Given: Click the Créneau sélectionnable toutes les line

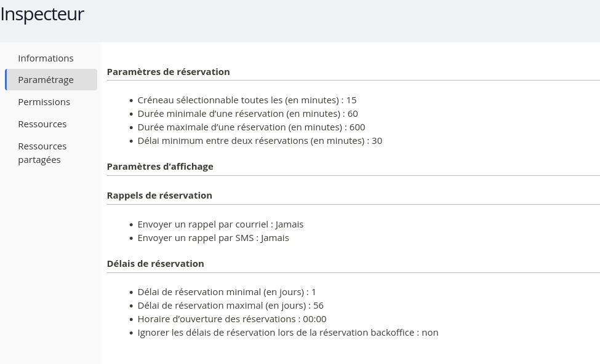Looking at the screenshot, I should click(247, 100).
